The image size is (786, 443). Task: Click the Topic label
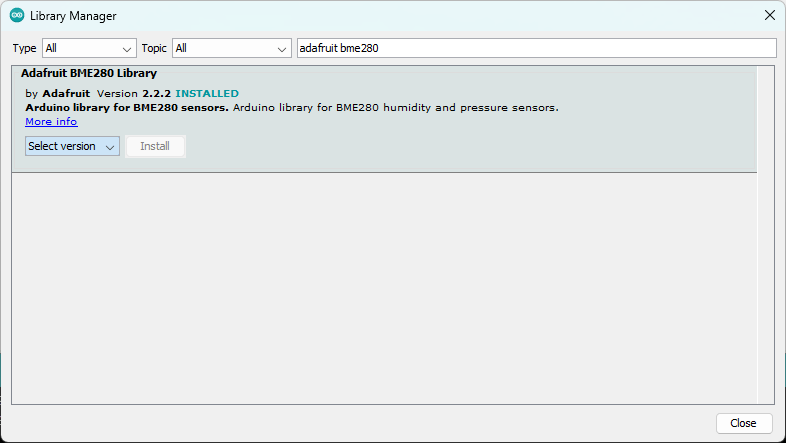[154, 48]
